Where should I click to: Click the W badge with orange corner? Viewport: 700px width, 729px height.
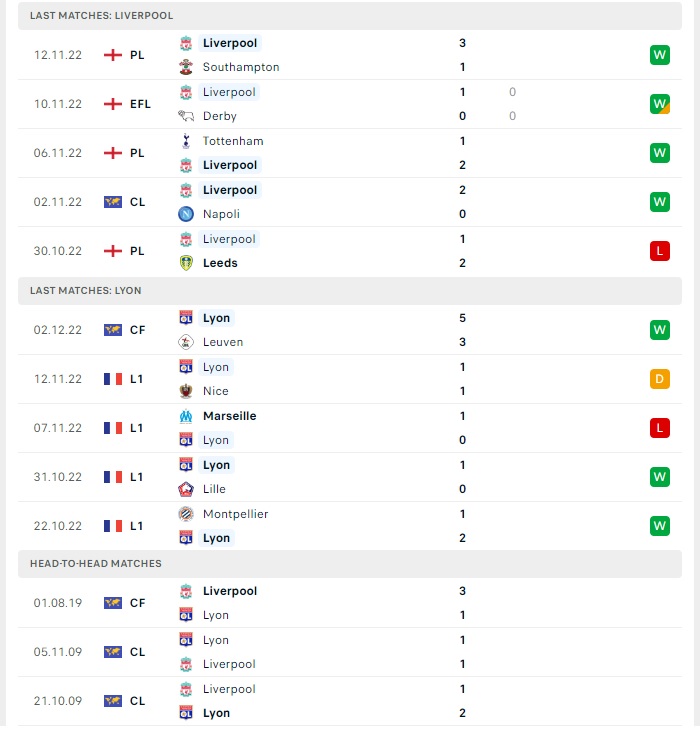pos(660,104)
